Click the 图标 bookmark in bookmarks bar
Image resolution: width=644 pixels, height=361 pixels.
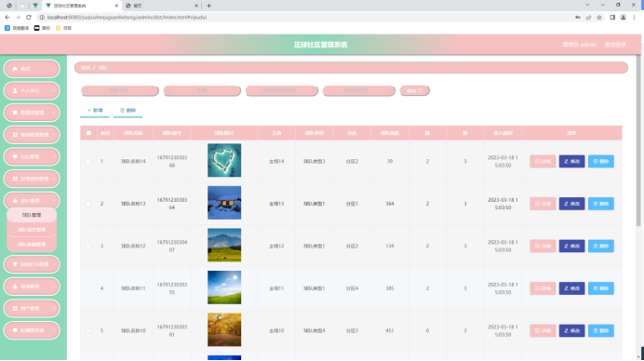[x=42, y=28]
